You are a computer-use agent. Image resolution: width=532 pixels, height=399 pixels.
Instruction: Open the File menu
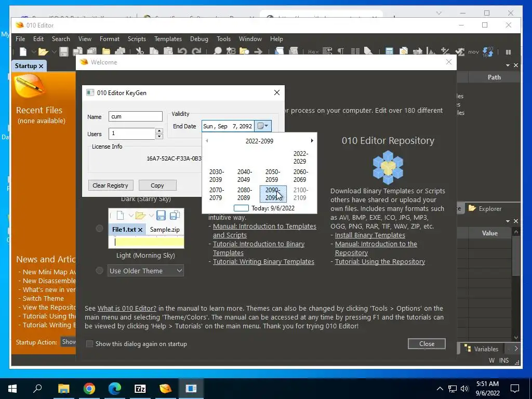pos(20,38)
